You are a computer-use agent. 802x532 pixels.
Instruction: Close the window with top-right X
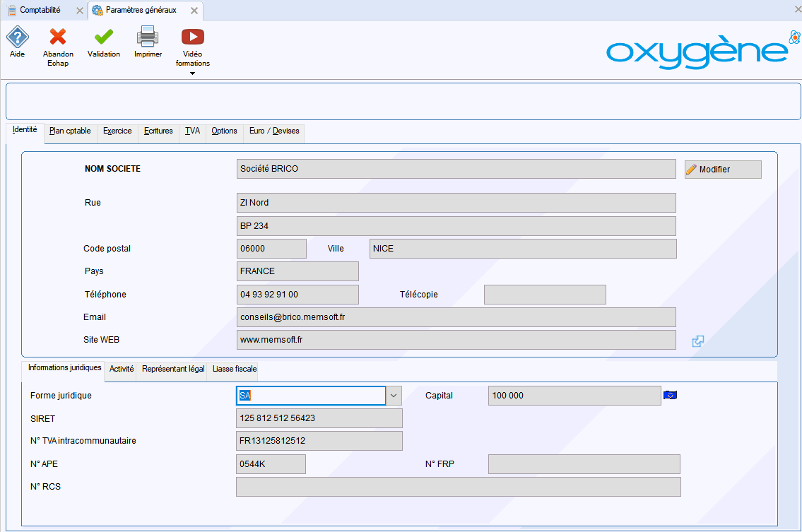(797, 10)
